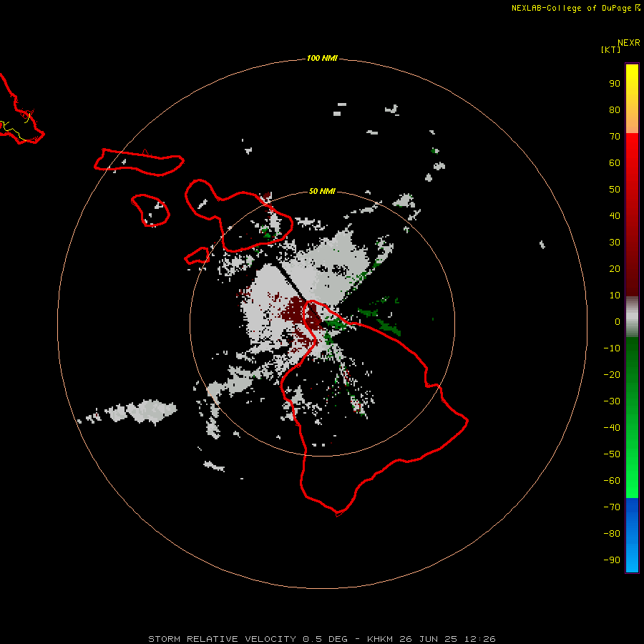Click the NEXR label above the color bar
The height and width of the screenshot is (644, 644).
click(x=629, y=43)
